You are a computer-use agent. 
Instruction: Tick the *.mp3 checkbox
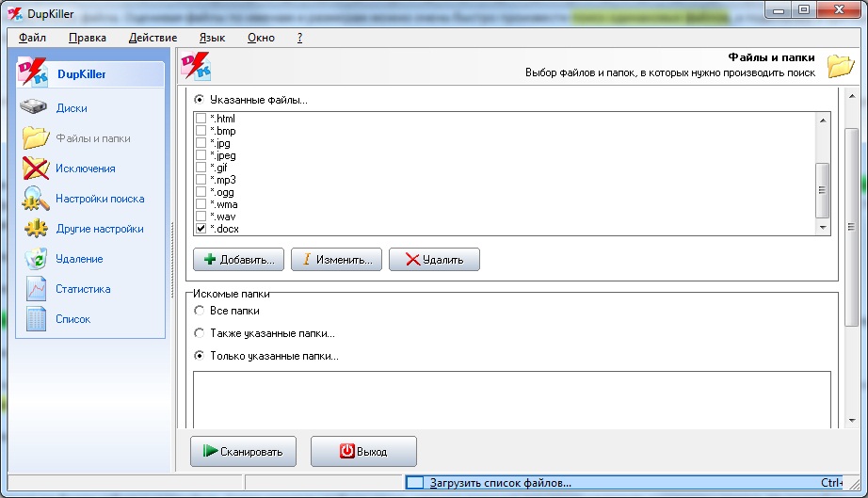[x=201, y=179]
